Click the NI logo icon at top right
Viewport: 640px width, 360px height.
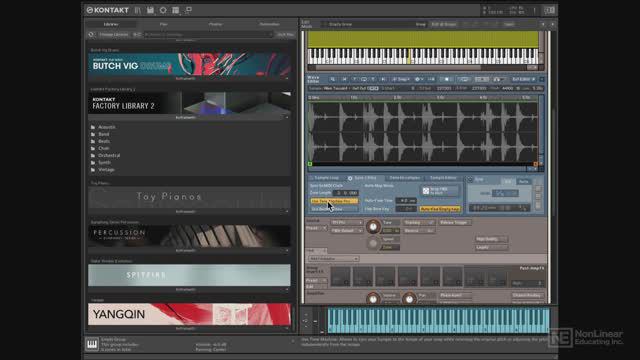point(549,10)
